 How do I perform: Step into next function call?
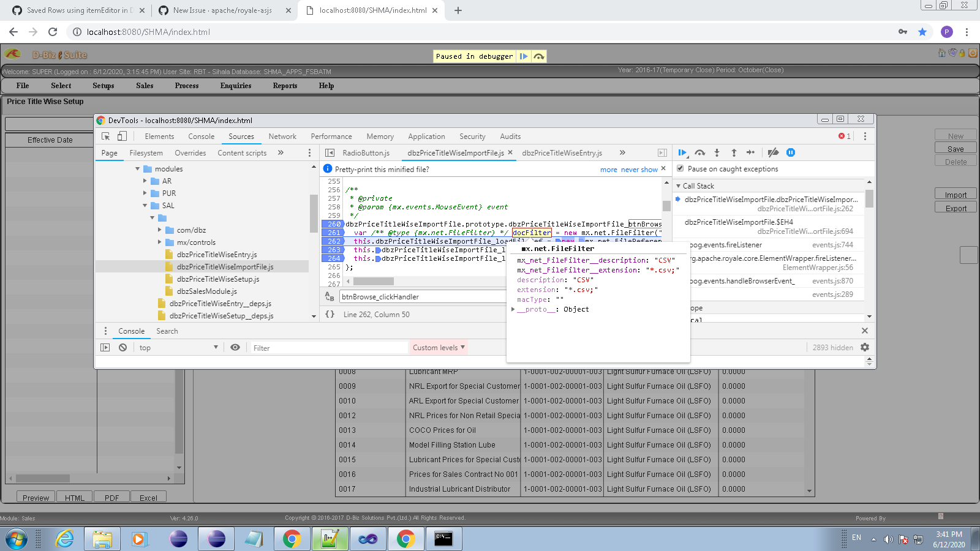pyautogui.click(x=717, y=152)
